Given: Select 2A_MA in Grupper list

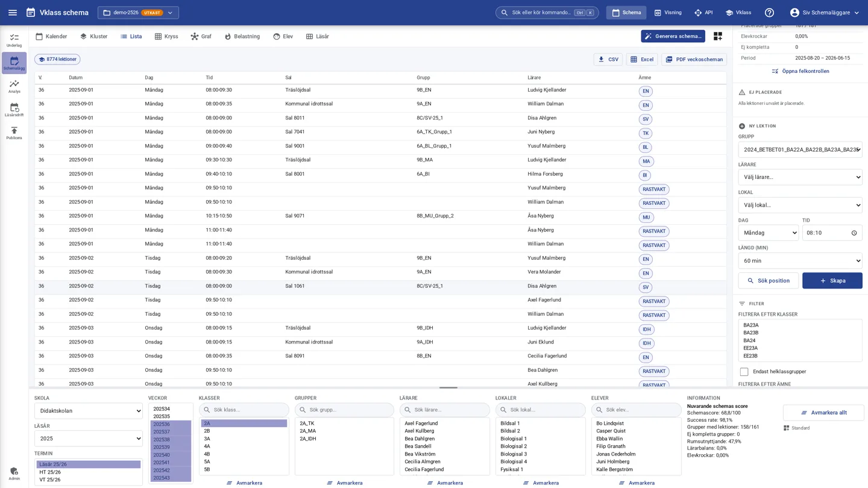Looking at the screenshot, I should tap(344, 431).
